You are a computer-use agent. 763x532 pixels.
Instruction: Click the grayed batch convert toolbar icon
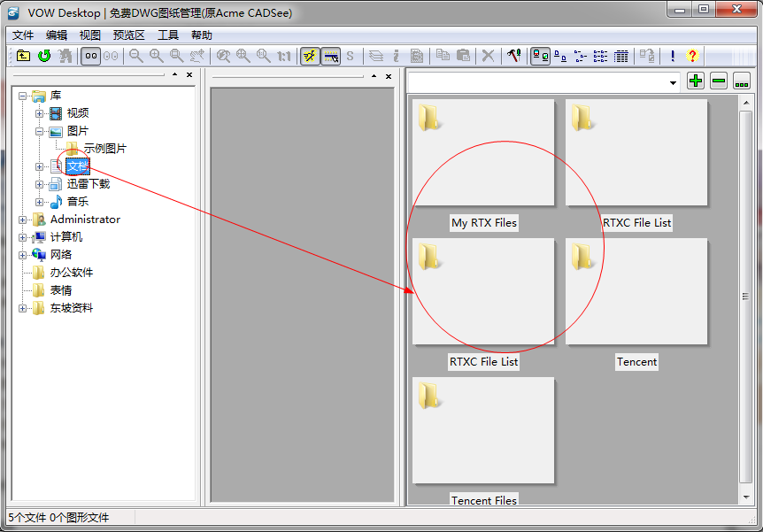[647, 56]
